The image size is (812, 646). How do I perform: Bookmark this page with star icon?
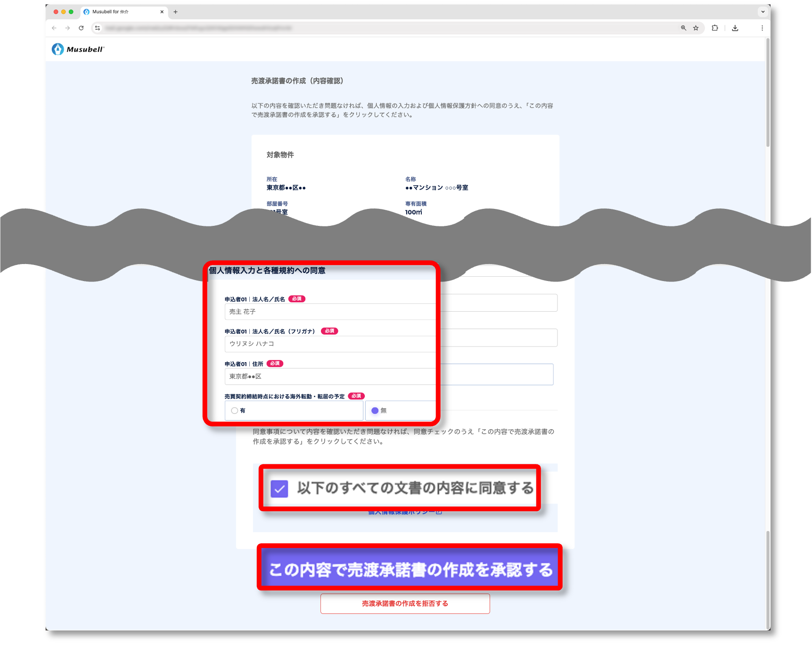click(x=696, y=28)
